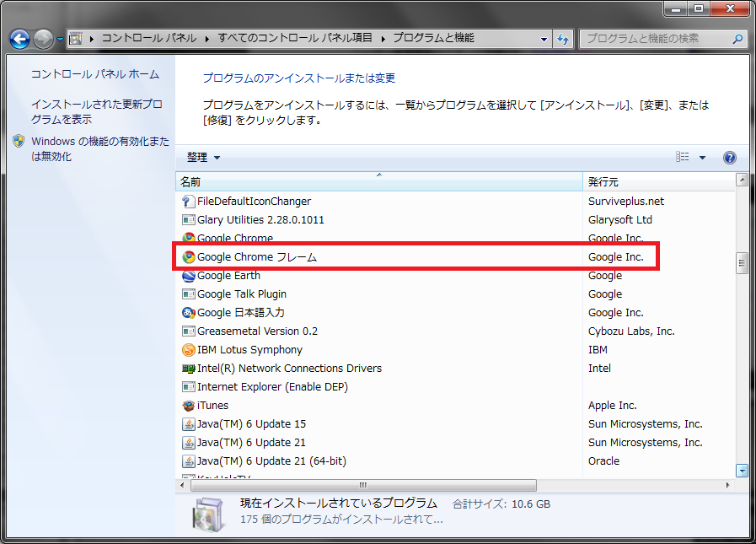Click the change view icon
Viewport: 756px width, 544px height.
pyautogui.click(x=682, y=157)
